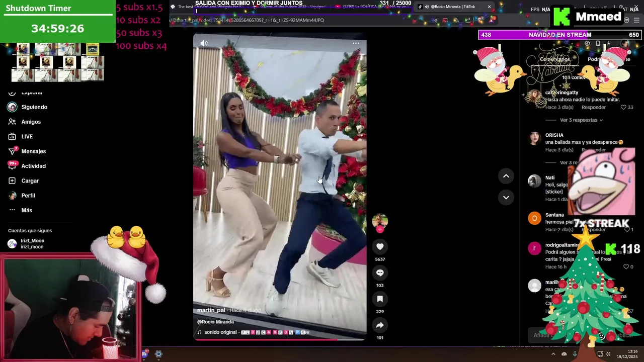
Task: Like rodrigoaltamirano's comment
Action: click(626, 267)
